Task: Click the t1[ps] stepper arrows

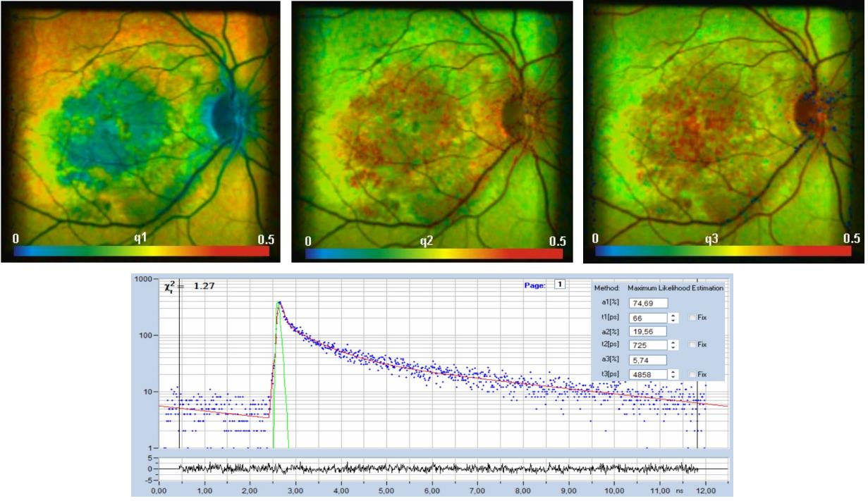Action: (x=673, y=318)
